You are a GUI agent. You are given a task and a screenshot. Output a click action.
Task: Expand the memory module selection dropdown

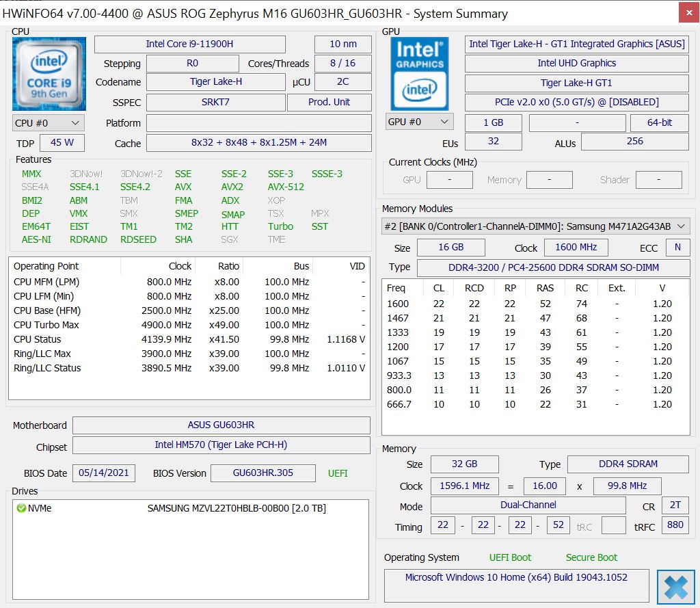point(536,226)
